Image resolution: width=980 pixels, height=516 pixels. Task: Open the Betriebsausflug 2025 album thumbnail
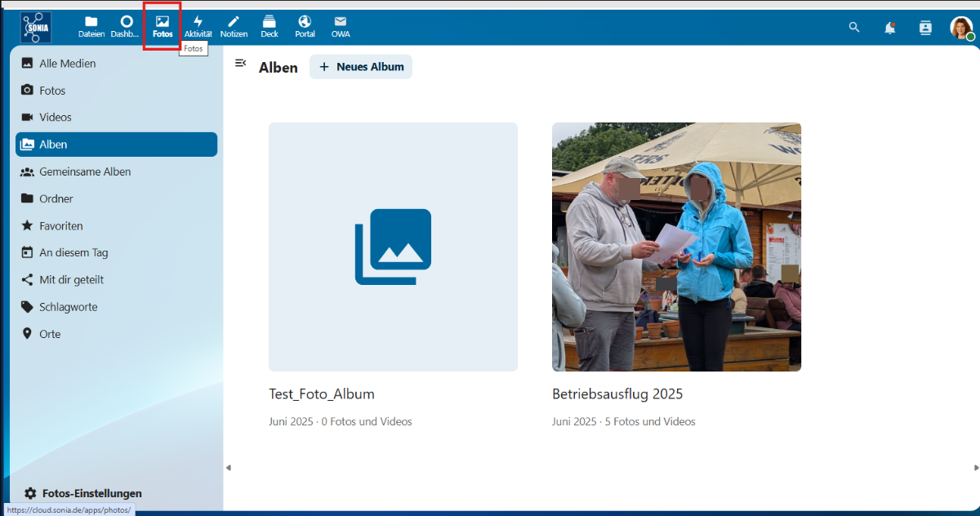pos(676,247)
